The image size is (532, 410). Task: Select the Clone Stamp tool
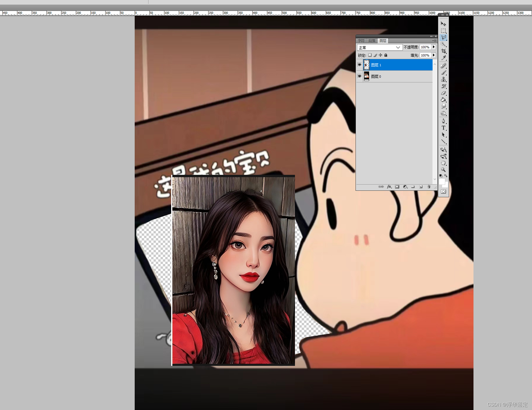(443, 79)
